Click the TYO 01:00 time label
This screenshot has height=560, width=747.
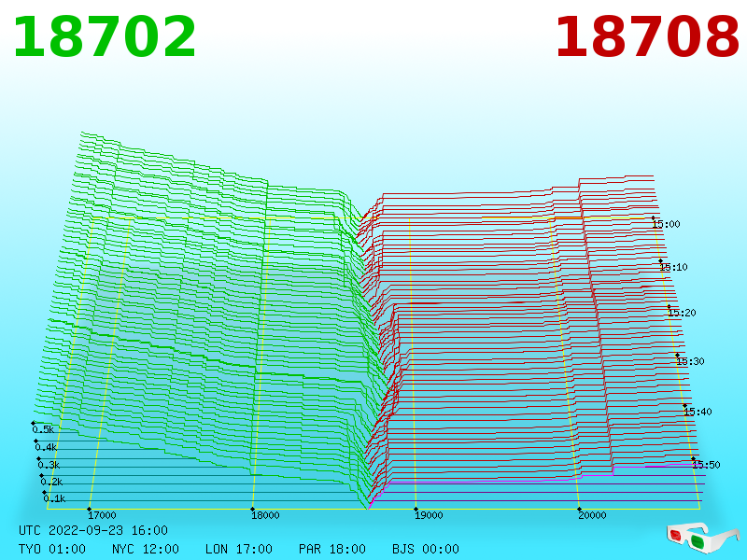pyautogui.click(x=52, y=549)
